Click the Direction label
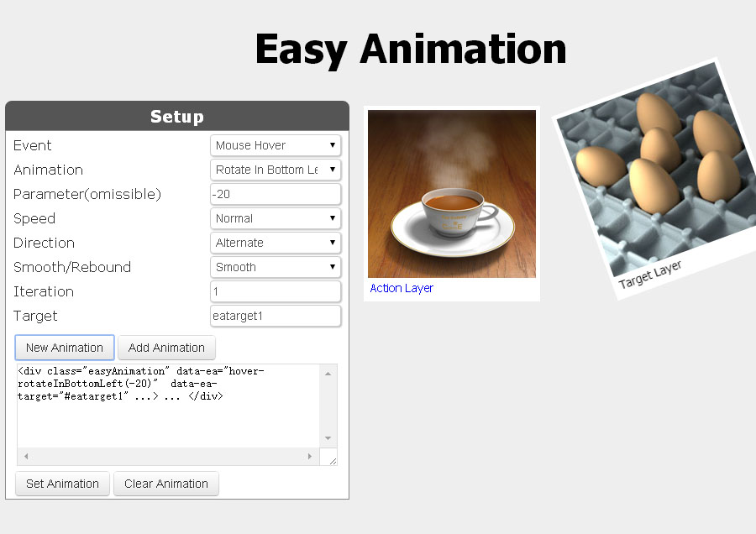Screen dimensions: 756x534 click(44, 243)
